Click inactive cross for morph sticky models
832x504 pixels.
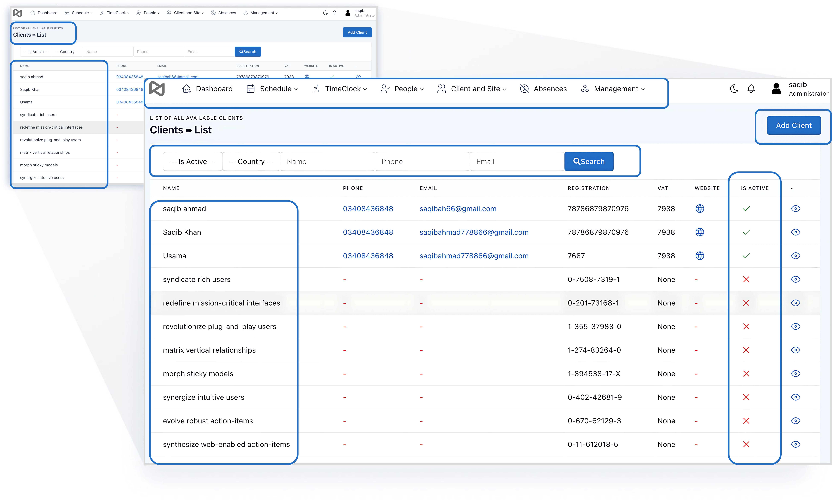[x=746, y=374]
